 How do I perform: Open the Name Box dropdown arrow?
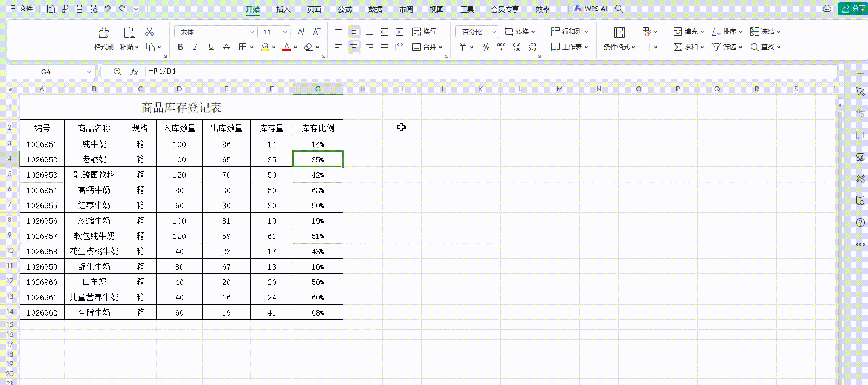click(89, 72)
